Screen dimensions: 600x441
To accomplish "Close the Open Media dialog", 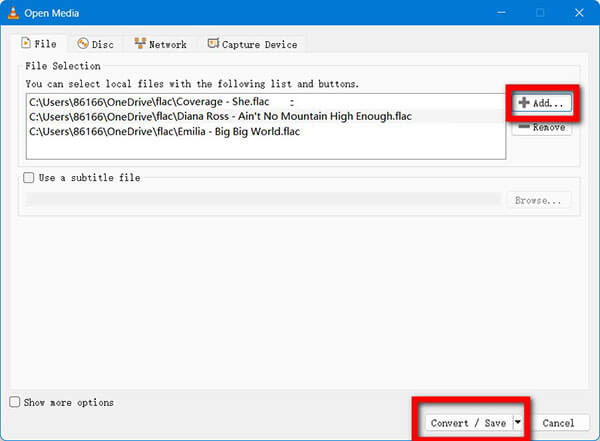I will [x=579, y=13].
